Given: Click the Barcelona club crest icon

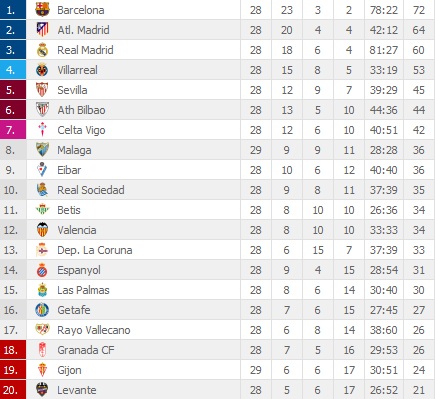Looking at the screenshot, I should coord(42,10).
